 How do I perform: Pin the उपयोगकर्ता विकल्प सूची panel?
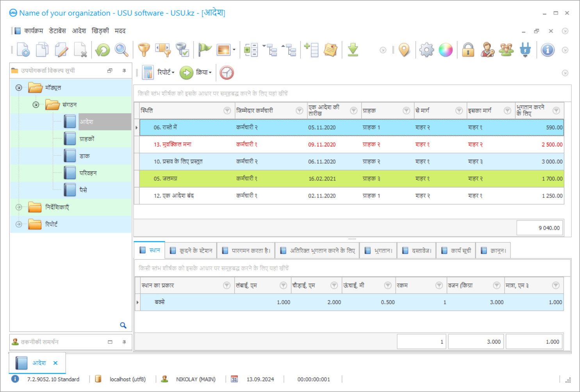point(124,71)
